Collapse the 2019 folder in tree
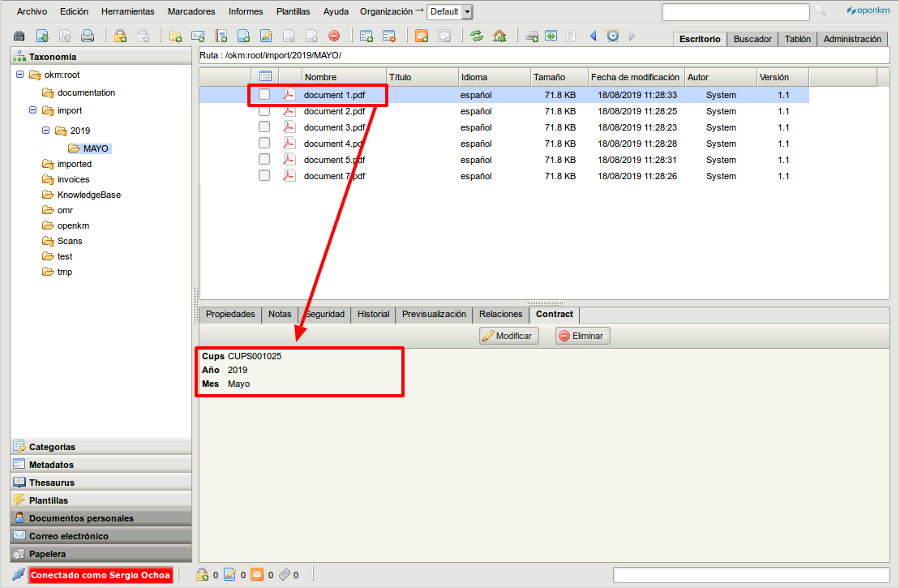The width and height of the screenshot is (899, 588). pos(45,130)
